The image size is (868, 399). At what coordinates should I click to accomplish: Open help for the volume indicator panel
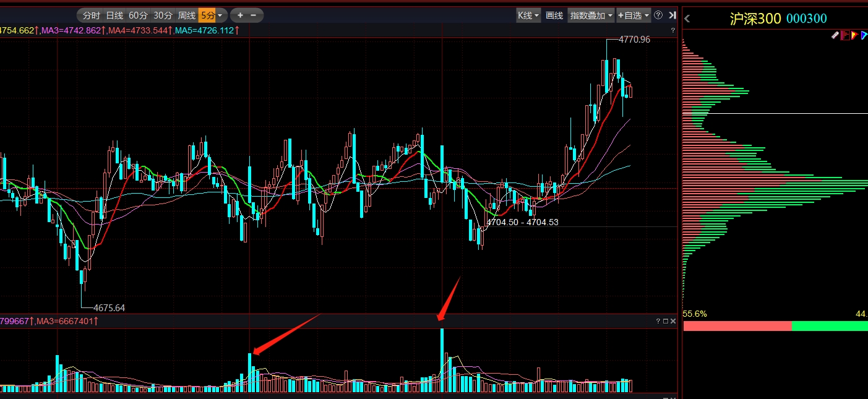click(658, 321)
